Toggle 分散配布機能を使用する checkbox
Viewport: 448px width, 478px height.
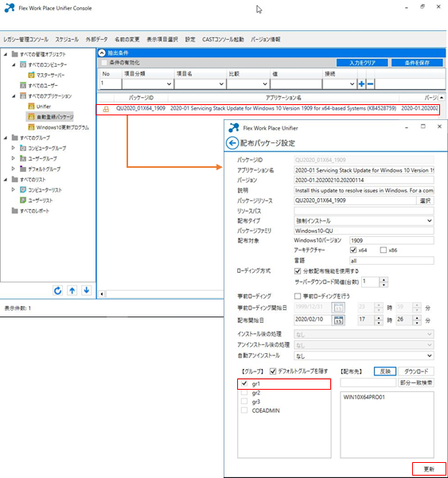coord(298,271)
